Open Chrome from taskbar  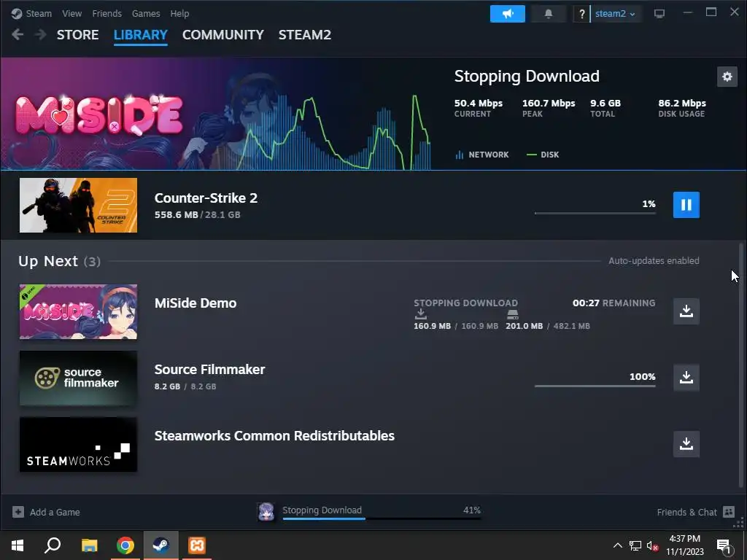click(x=125, y=545)
